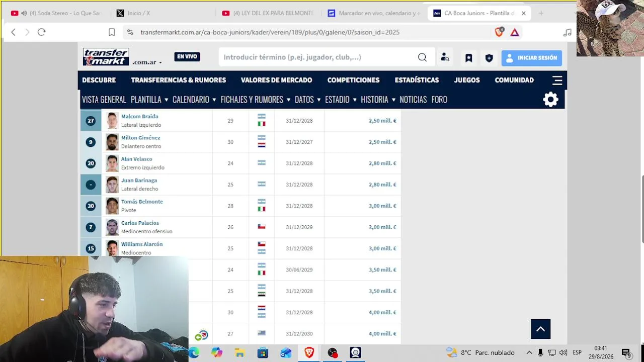Viewport: 644px width, 362px height.
Task: Open the .com.ar country domain dropdown
Action: [x=147, y=62]
